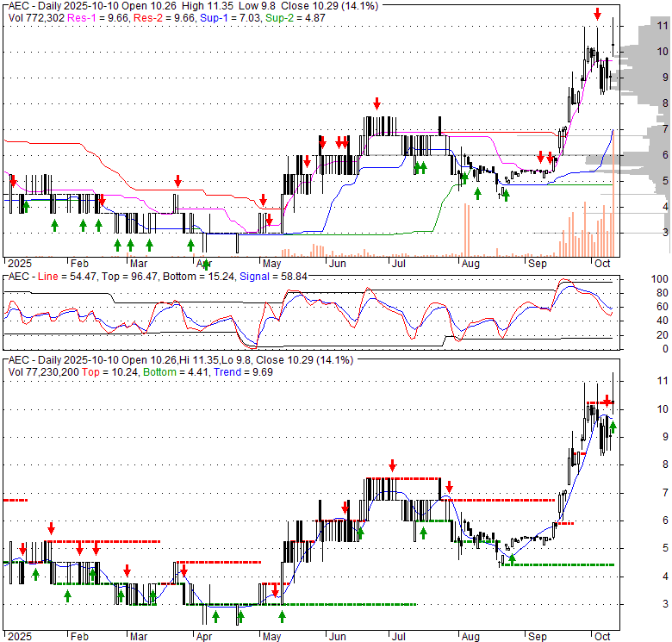
Task: Click the oscillator Line = 54.47 label
Action: pyautogui.click(x=67, y=277)
